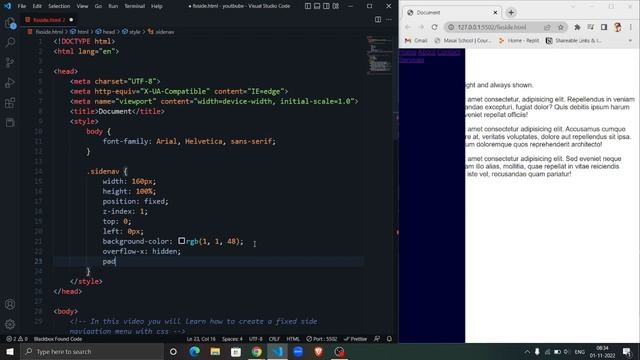
Task: Open the Chrome profile avatar
Action: (618, 27)
